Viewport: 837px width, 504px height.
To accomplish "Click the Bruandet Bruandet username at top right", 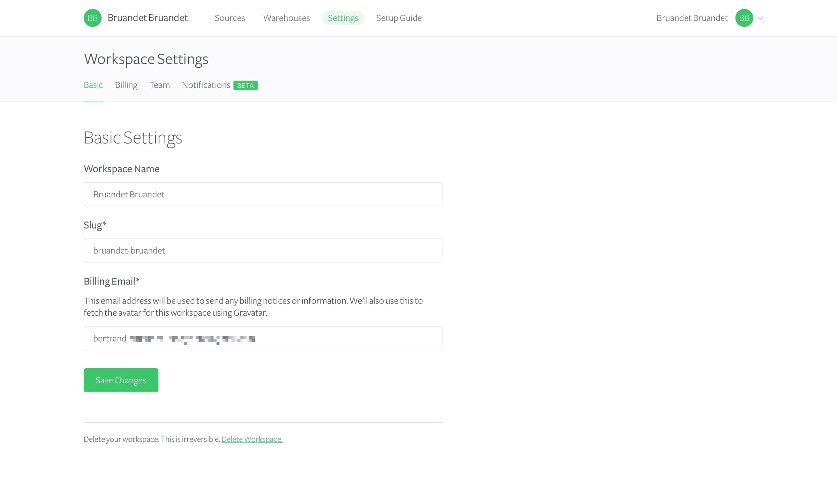I will click(x=692, y=18).
